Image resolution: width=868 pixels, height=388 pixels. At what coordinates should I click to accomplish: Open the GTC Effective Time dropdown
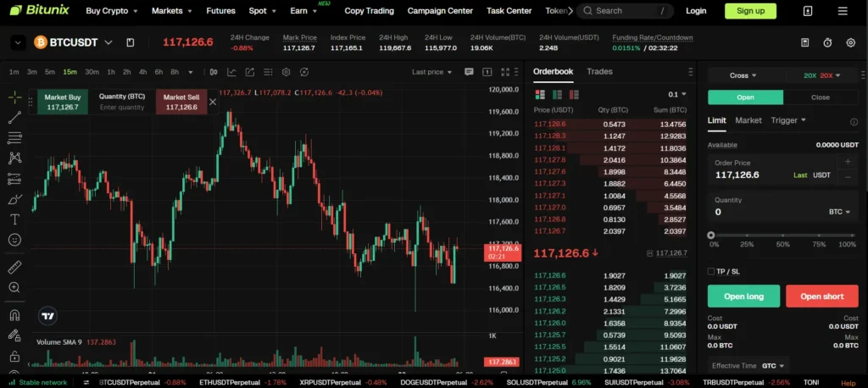(x=773, y=366)
